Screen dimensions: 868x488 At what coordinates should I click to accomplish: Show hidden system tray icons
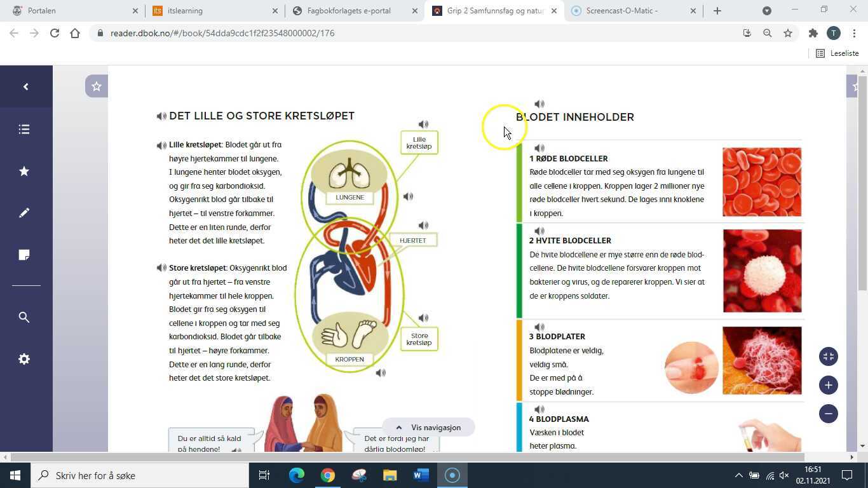(738, 475)
